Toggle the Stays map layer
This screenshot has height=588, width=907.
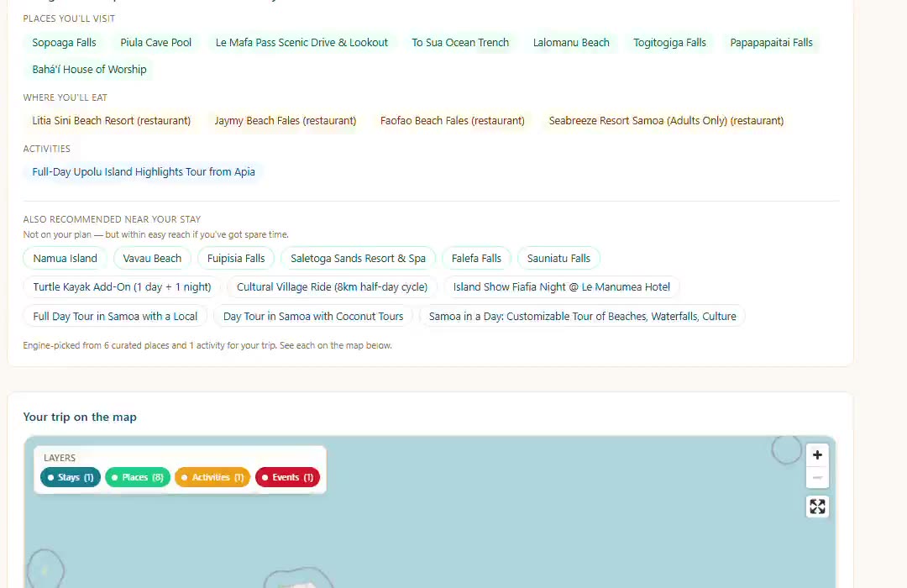click(71, 477)
